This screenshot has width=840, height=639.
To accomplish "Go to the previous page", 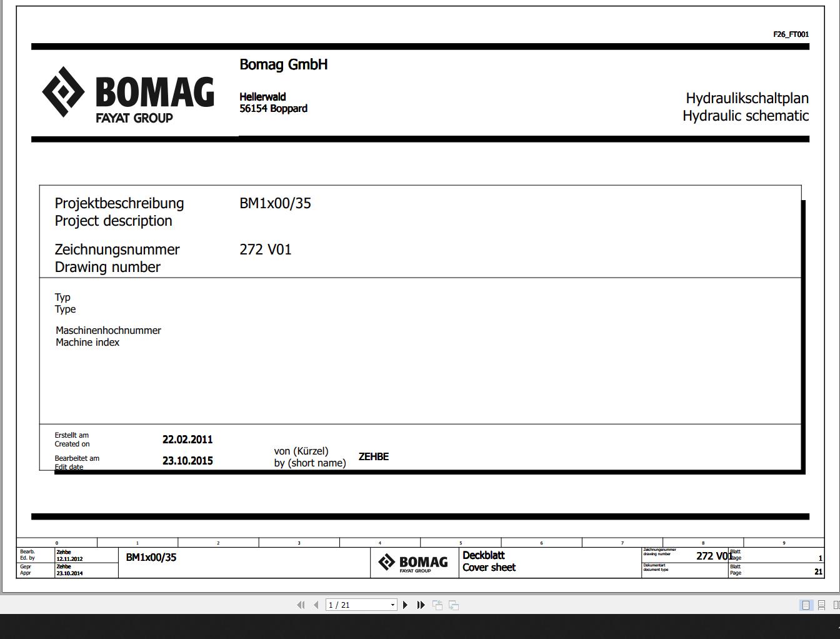I will [x=316, y=605].
